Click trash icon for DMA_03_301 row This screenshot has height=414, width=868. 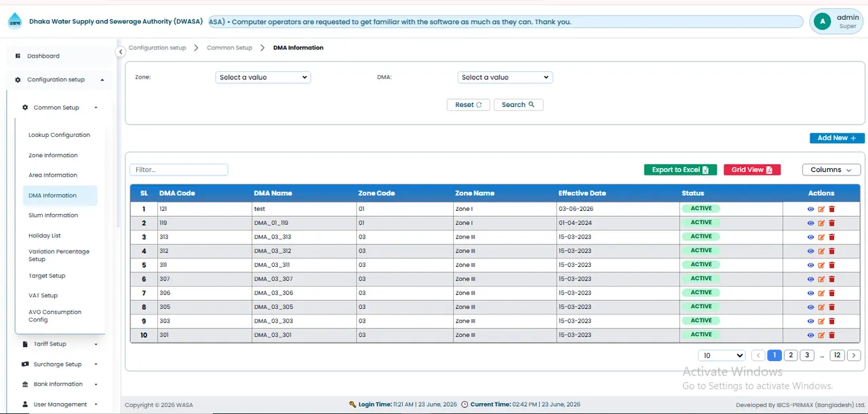831,335
